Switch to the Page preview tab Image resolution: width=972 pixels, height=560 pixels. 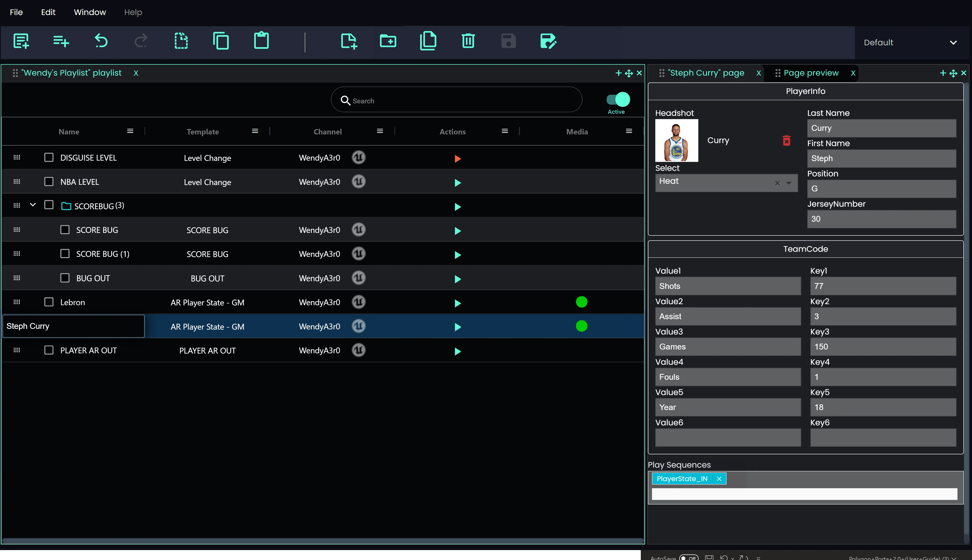click(810, 73)
